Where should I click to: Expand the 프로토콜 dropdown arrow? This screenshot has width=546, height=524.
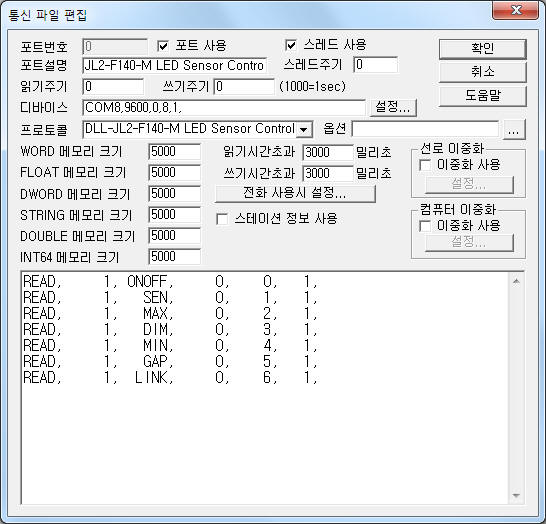click(x=304, y=130)
